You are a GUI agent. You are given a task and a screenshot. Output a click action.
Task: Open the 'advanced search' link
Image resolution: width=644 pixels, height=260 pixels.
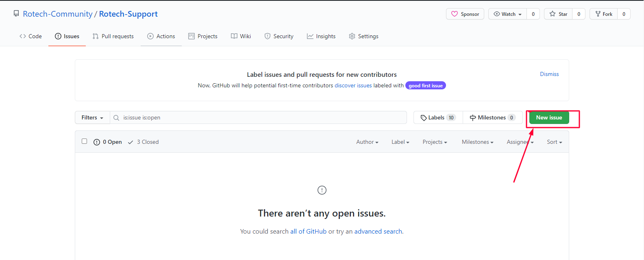tap(378, 231)
